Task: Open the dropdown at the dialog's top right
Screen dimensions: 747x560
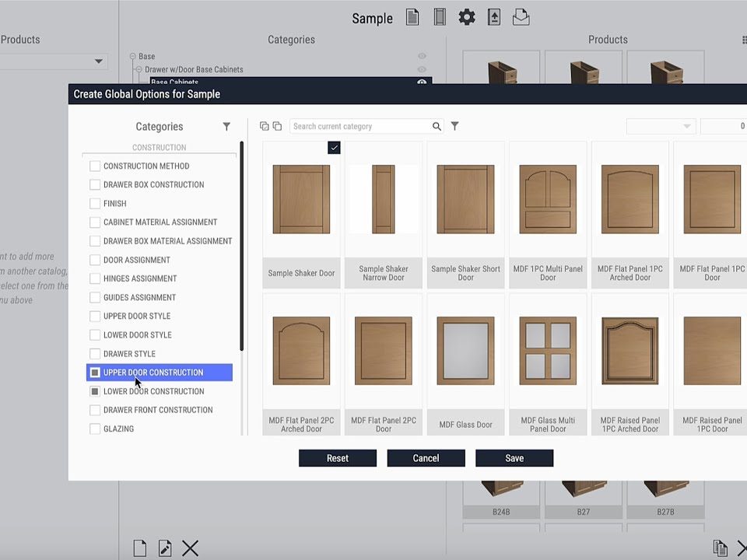Action: 661,126
